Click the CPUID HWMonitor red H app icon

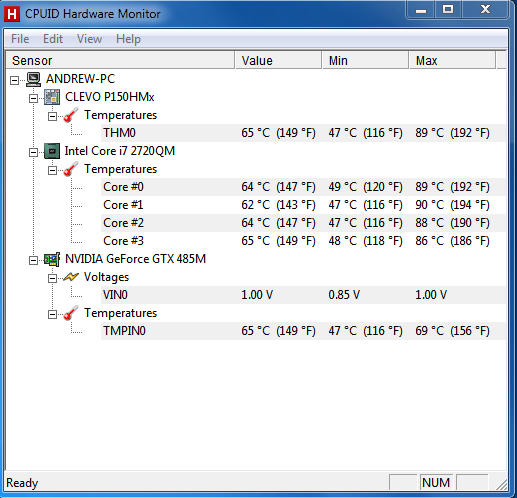tap(12, 14)
